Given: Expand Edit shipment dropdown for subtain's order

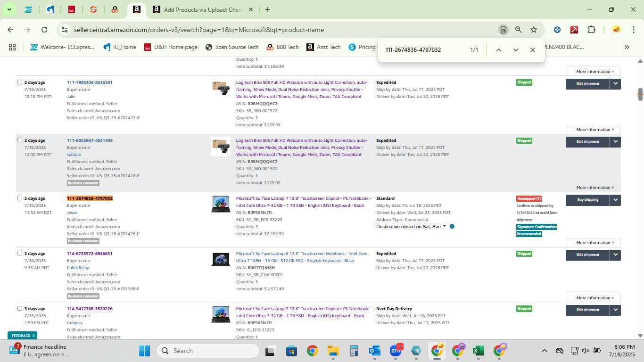Looking at the screenshot, I should pyautogui.click(x=615, y=142).
